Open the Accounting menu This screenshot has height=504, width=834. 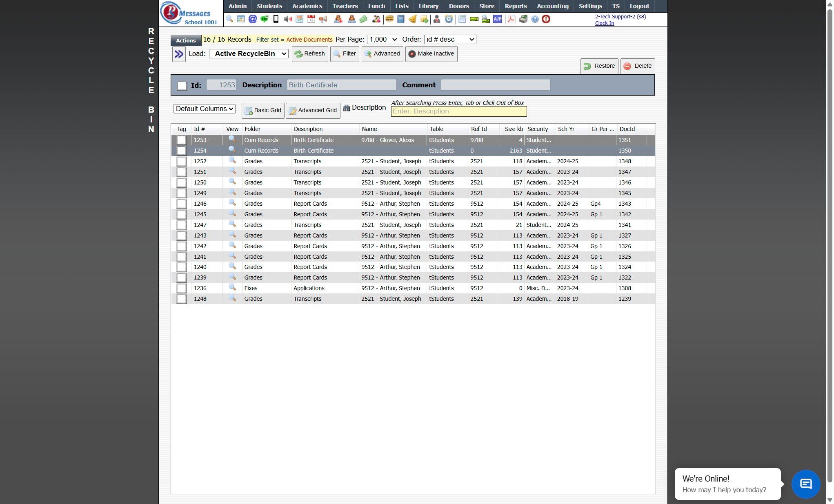(x=552, y=6)
